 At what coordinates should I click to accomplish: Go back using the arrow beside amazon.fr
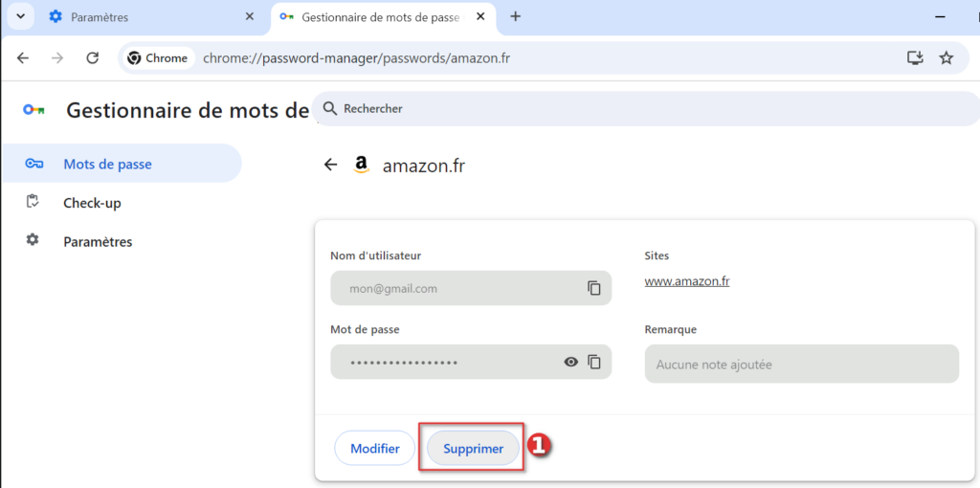(331, 165)
